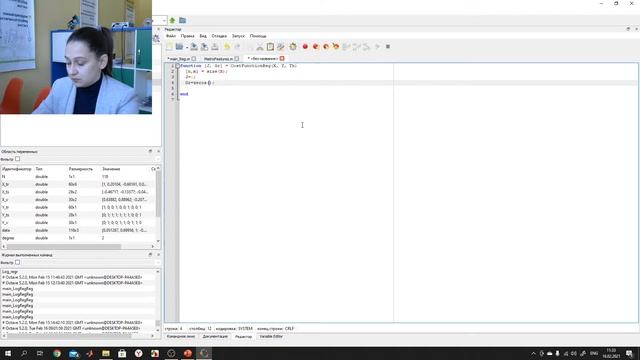Select variable N in workspace

tap(78, 177)
